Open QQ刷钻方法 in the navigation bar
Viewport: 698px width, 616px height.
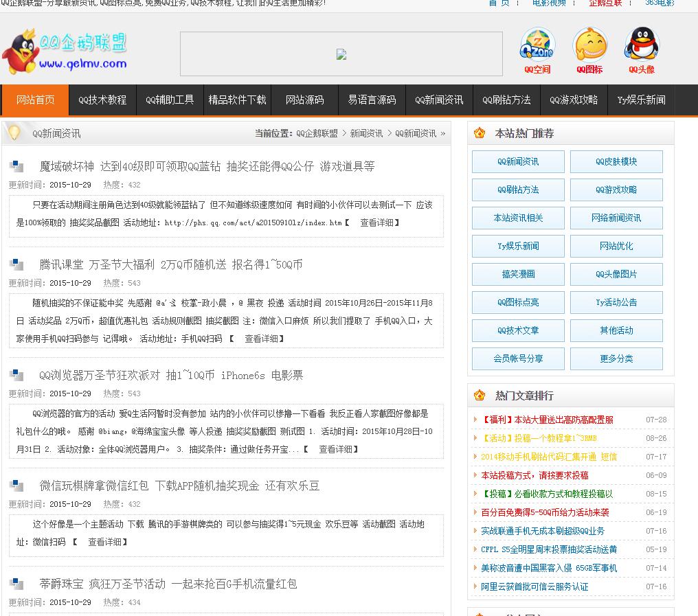click(506, 100)
